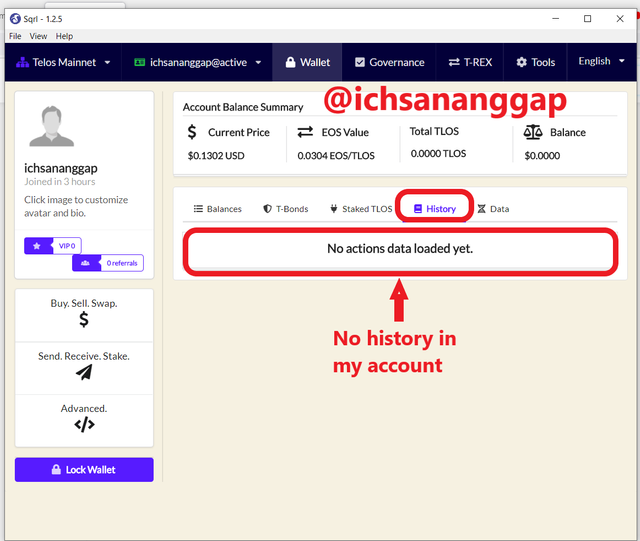Click the Staked TLOS plug icon
The width and height of the screenshot is (640, 541).
pos(333,209)
